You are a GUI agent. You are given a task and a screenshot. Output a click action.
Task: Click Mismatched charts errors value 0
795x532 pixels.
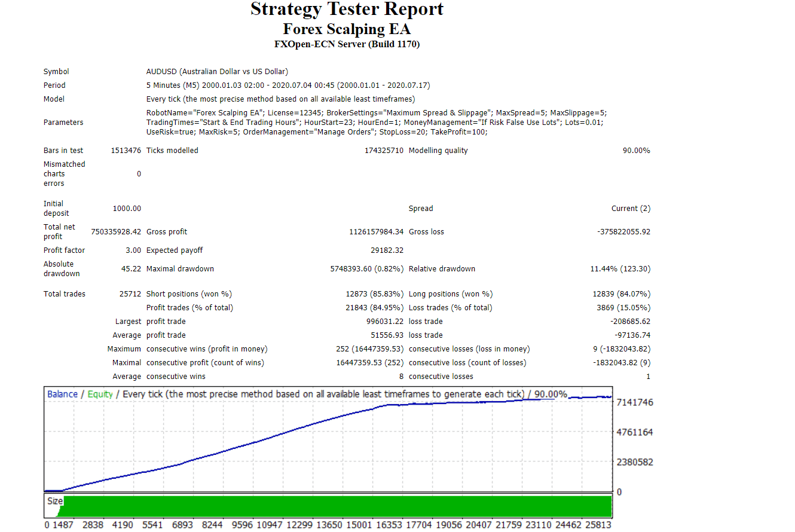(139, 174)
